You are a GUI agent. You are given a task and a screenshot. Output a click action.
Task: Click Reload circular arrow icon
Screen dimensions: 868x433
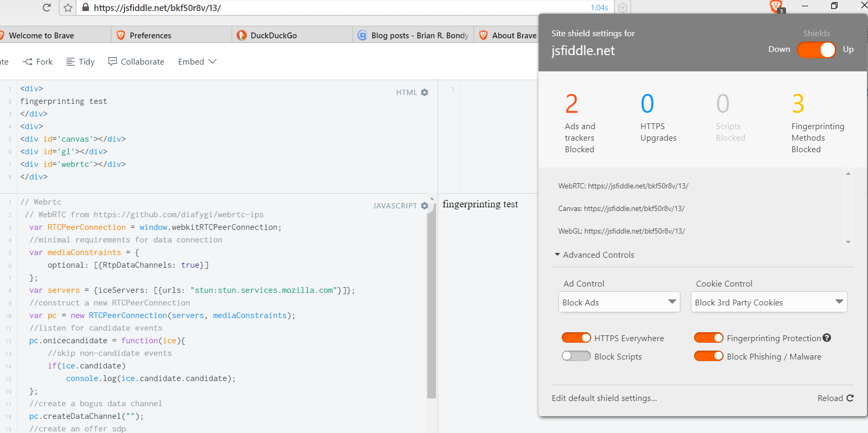tap(850, 398)
